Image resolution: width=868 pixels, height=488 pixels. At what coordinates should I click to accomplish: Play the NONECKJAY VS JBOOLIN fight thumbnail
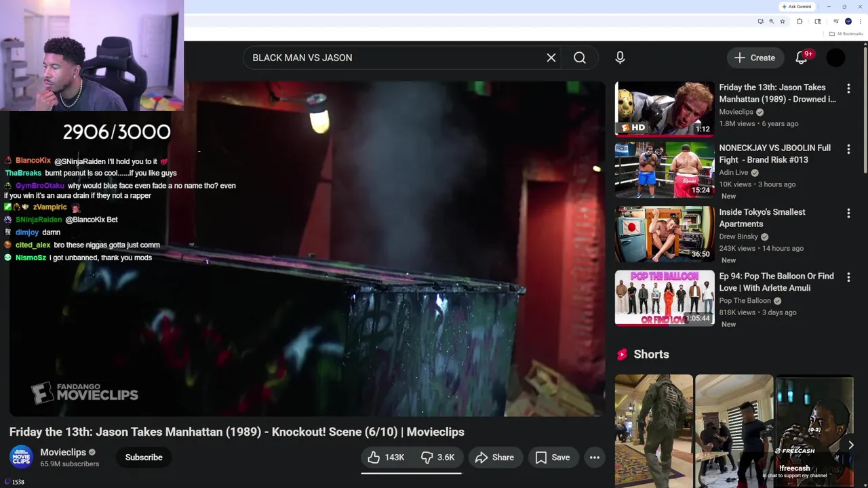[665, 170]
